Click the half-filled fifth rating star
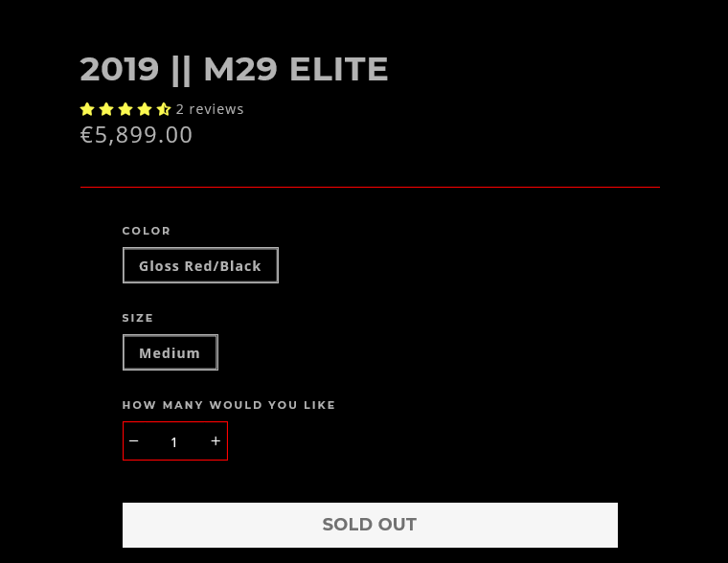 [x=164, y=109]
